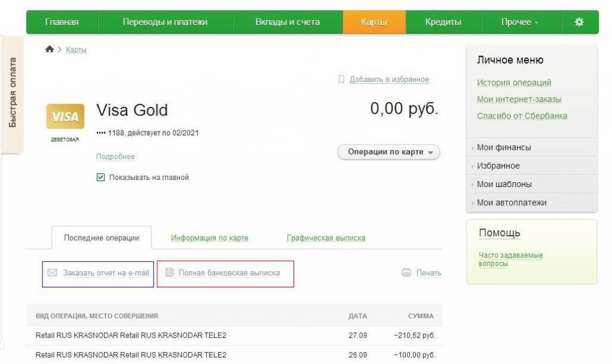Uncheck the Показывать на главной checkbox
The image size is (612, 364).
pos(100,178)
